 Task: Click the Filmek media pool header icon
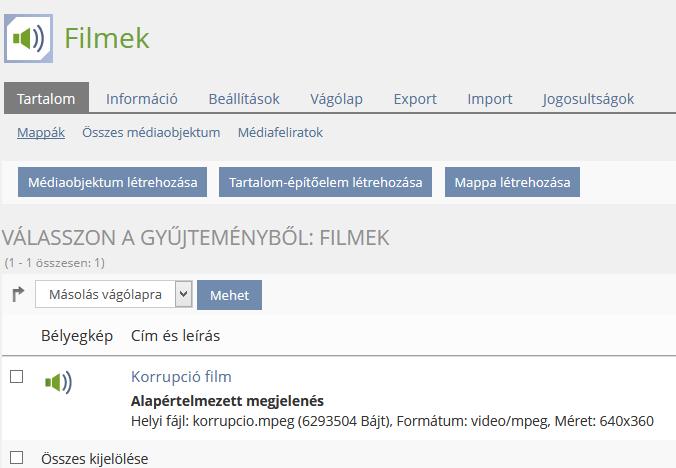pyautogui.click(x=28, y=38)
